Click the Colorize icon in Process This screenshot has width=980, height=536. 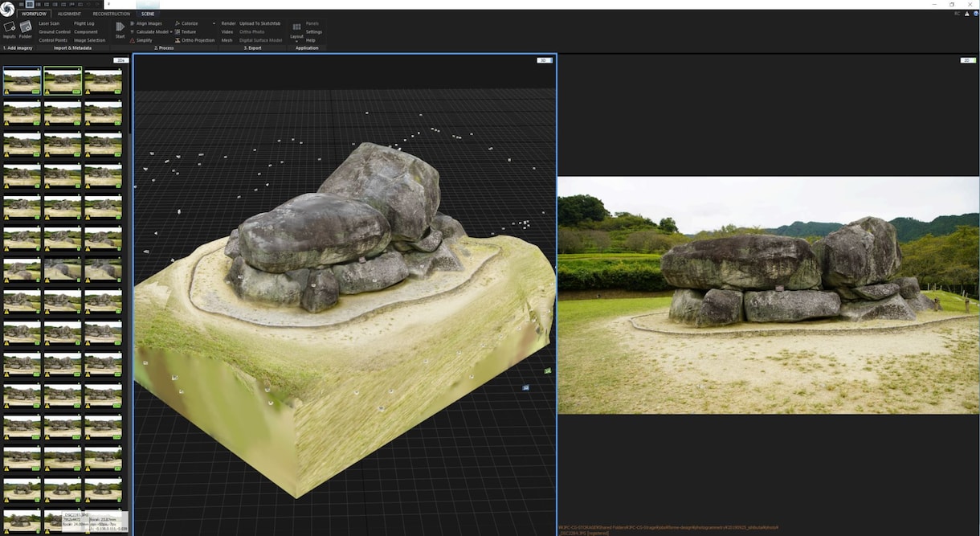point(178,23)
